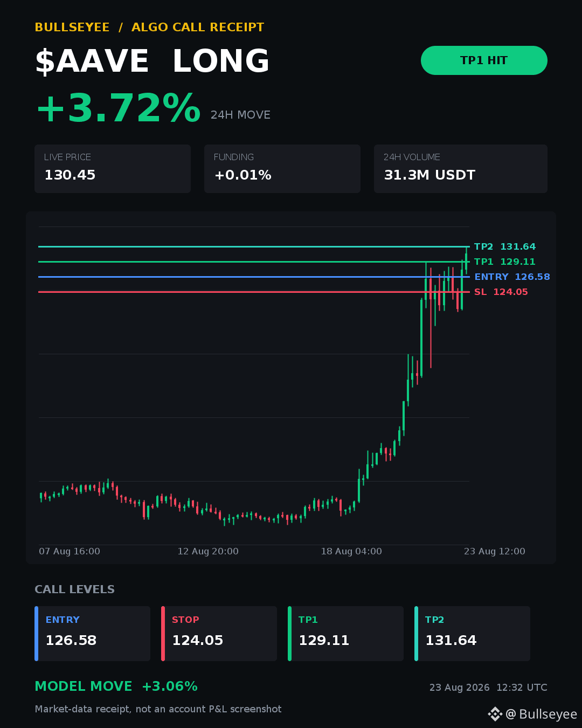Select the ENTRY 126.58 level card
Screen dimensions: 582x728
(x=93, y=634)
